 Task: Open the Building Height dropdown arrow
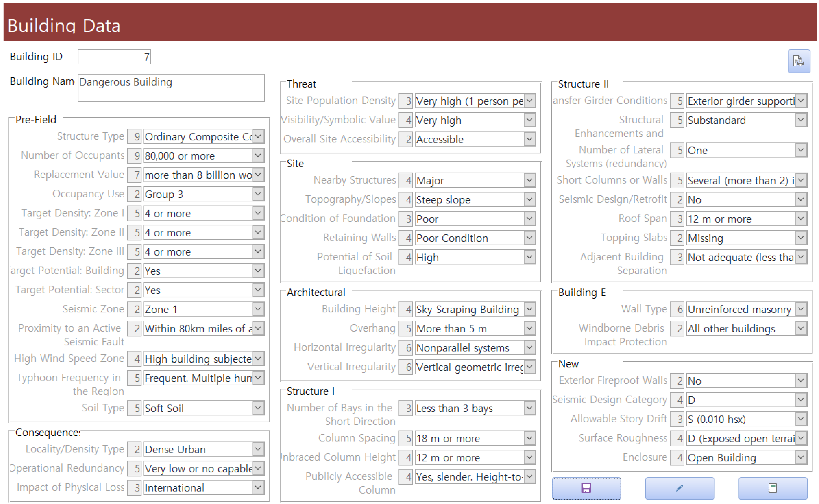[x=529, y=309]
